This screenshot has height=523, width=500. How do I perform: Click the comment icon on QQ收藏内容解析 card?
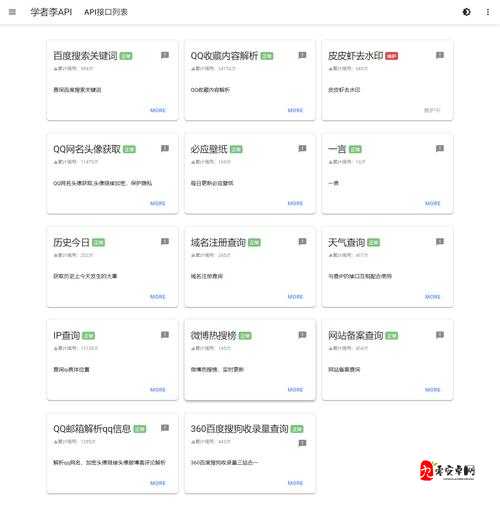click(302, 55)
